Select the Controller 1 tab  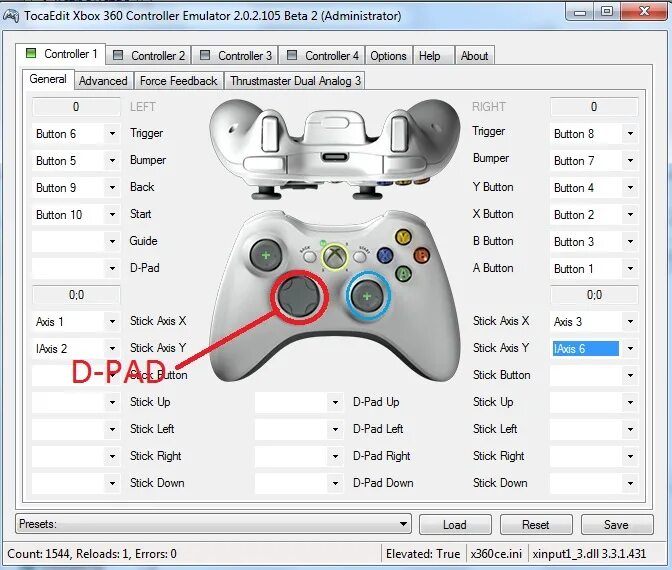[x=61, y=54]
